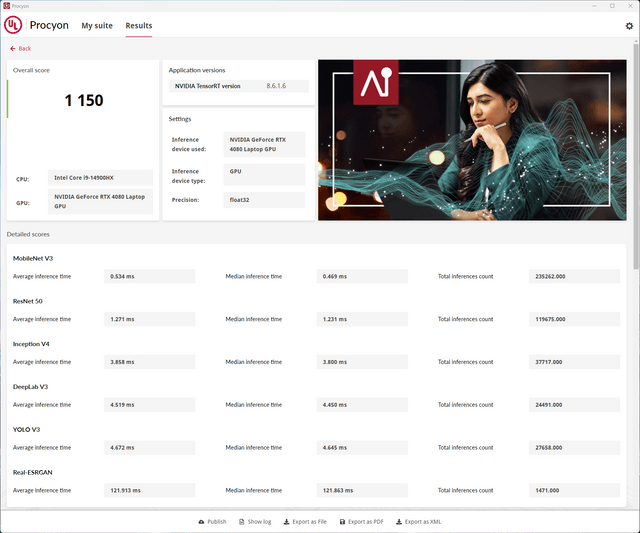Click the Procyon title bar app icon
The height and width of the screenshot is (533, 640).
[7, 6]
